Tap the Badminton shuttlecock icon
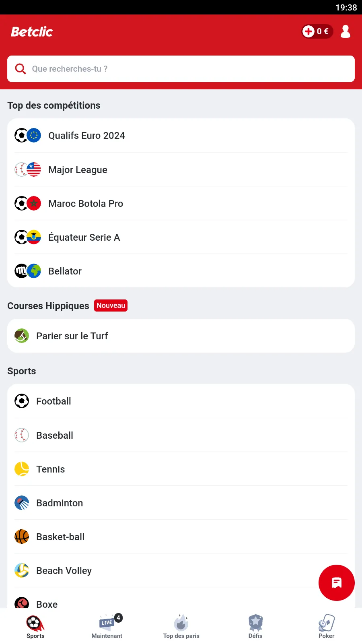The height and width of the screenshot is (644, 362). tap(22, 503)
